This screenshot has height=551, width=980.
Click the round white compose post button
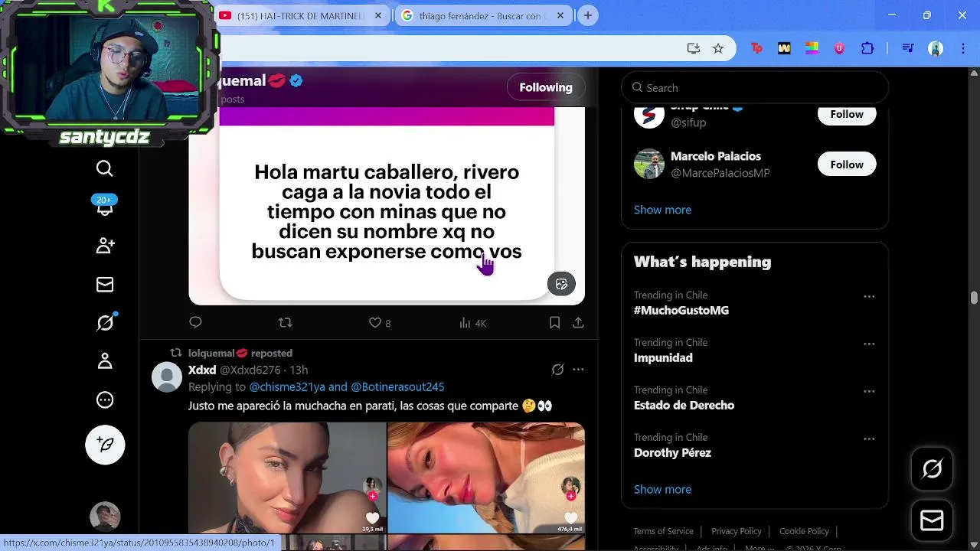(x=105, y=445)
